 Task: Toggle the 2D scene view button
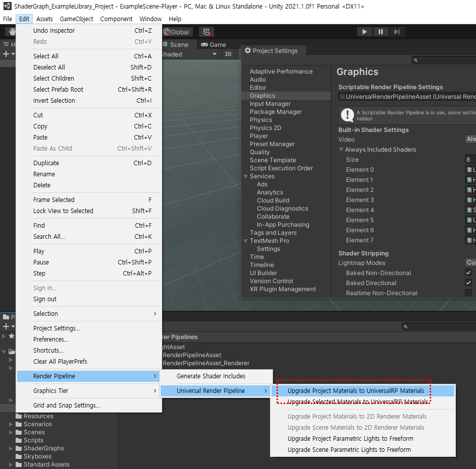click(x=228, y=54)
